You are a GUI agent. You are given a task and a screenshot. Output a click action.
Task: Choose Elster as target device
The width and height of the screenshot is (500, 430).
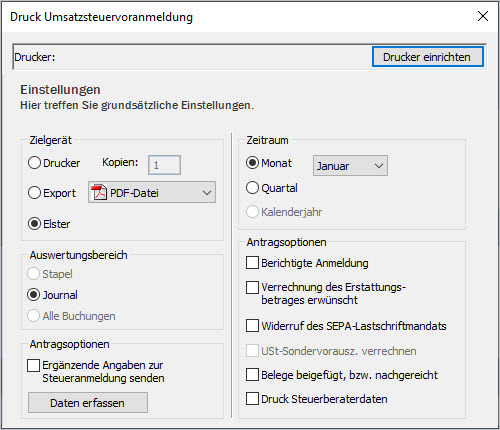tap(35, 224)
